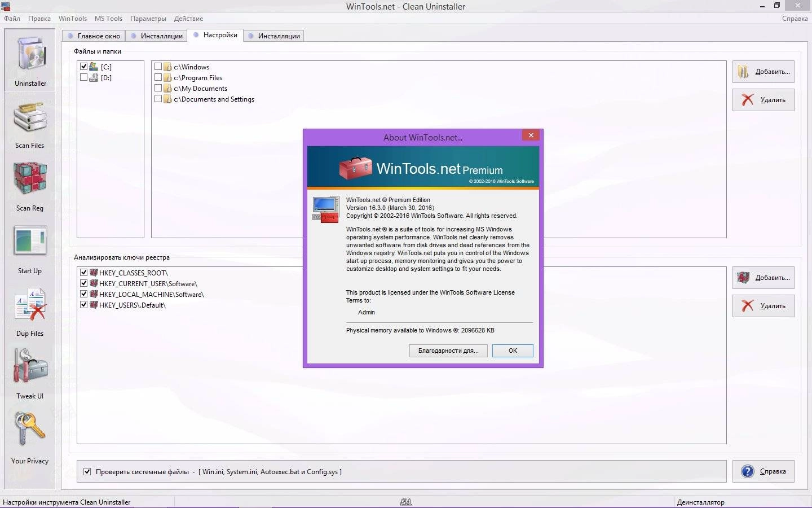Click the HKEY_USERS registry icon
812x508 pixels.
[x=94, y=305]
